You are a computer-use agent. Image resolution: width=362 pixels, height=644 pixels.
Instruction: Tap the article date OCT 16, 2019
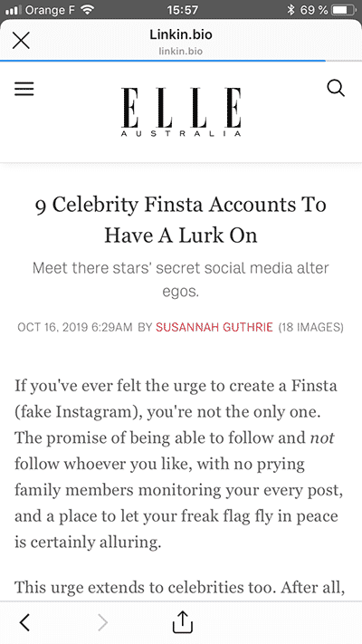point(52,327)
